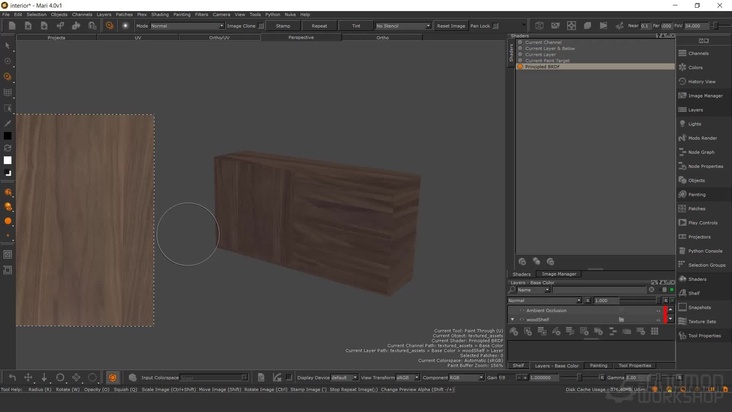Click the rotate paint buffer icon
This screenshot has width=732, height=412.
[x=60, y=377]
